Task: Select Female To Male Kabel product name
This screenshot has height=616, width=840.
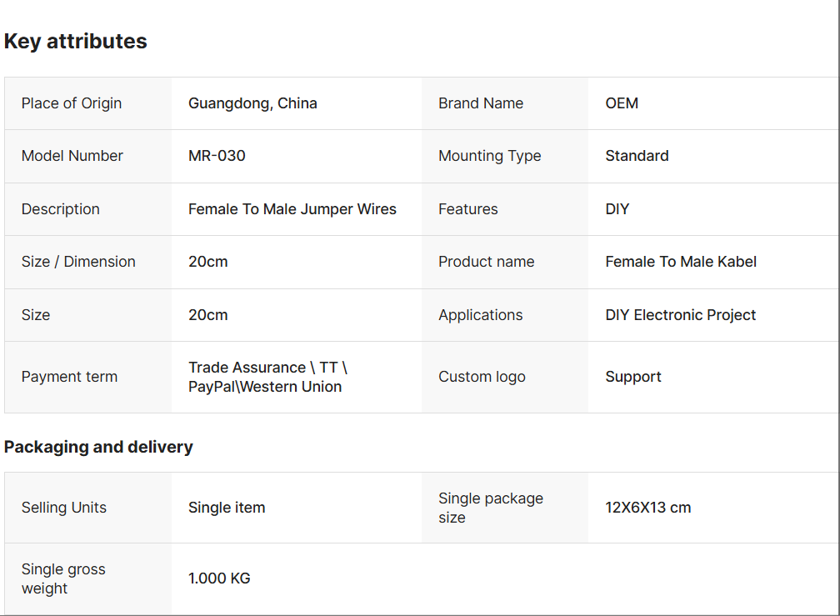Action: click(x=681, y=262)
